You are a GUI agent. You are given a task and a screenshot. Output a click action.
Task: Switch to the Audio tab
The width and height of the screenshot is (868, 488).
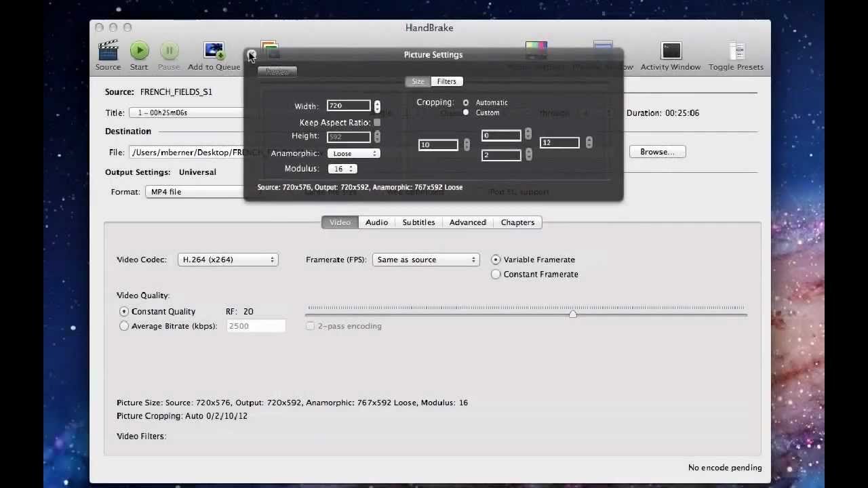click(376, 222)
